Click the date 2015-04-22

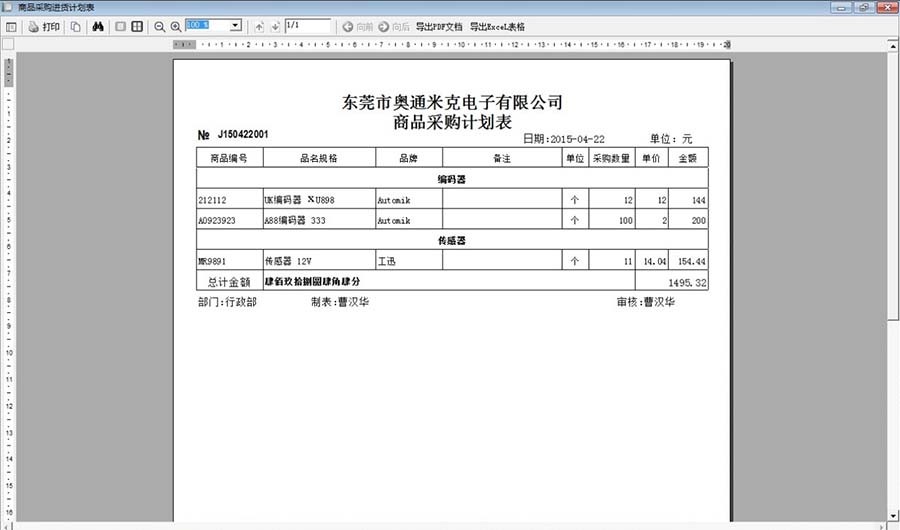[577, 140]
